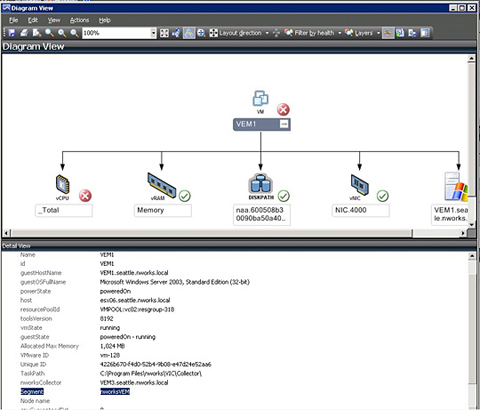Screen dimensions: 480x410
Task: Toggle the highlighted icon right of Layers
Action: [x=388, y=33]
